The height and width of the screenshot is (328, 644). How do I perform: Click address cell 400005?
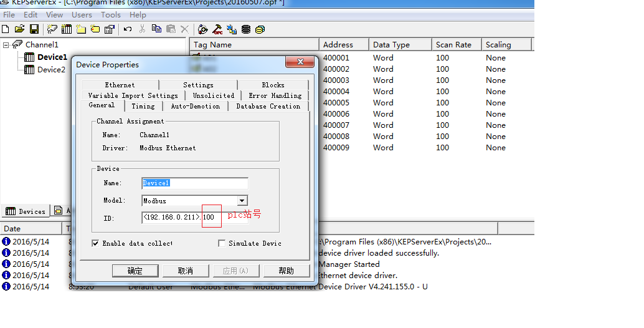[x=336, y=103]
